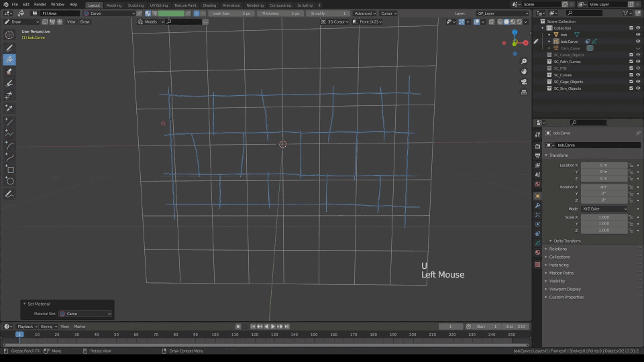
Task: Select the Fill tool in the toolbar
Action: tap(9, 60)
